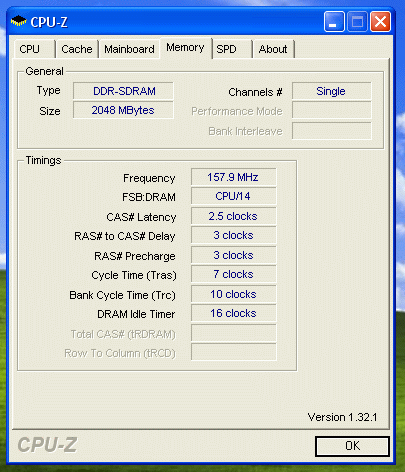Image resolution: width=405 pixels, height=472 pixels.
Task: Click the RAS# to CAS# Delay label
Action: pos(125,236)
